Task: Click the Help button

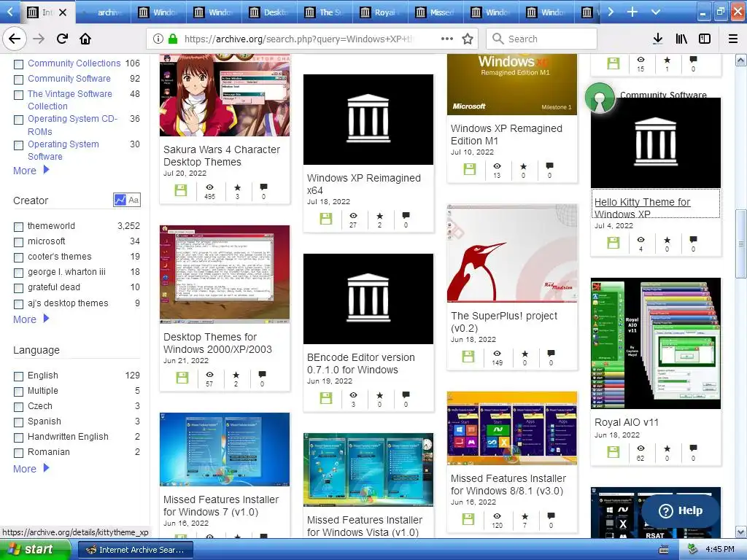Action: (681, 510)
